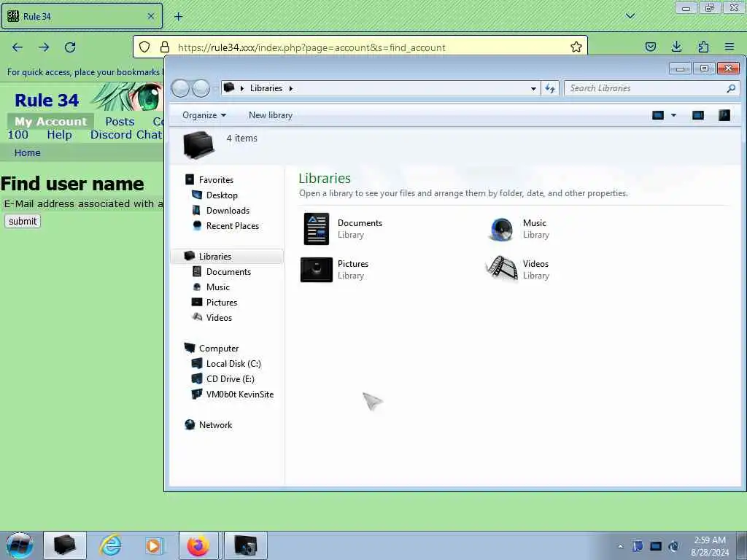Image resolution: width=747 pixels, height=560 pixels.
Task: Click the shield tracking protection icon
Action: point(144,47)
